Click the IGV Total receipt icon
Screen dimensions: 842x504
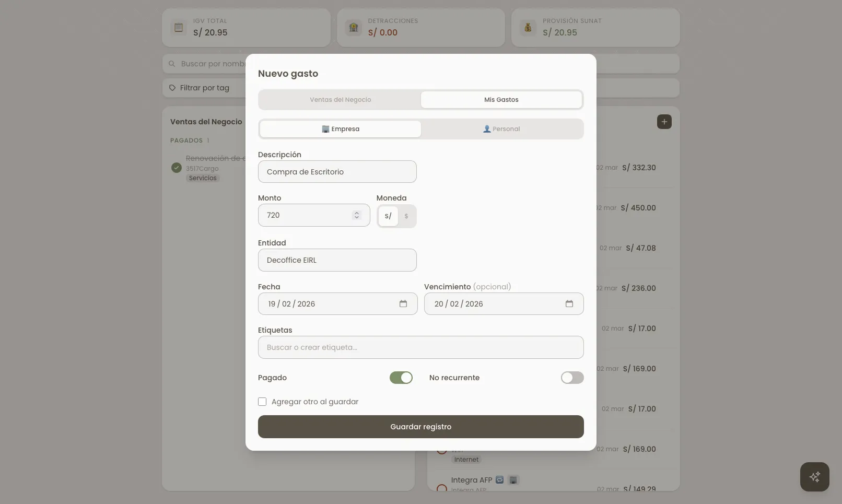pos(179,27)
